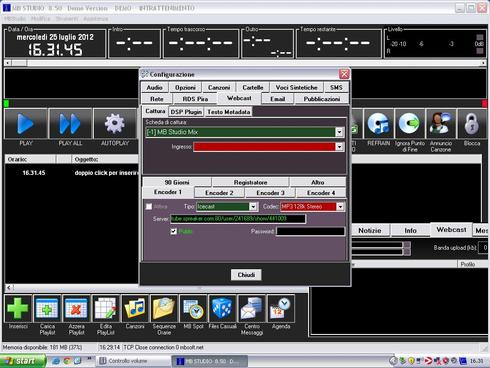The image size is (490, 368).
Task: Click the horizontal scrollbar thumb below displays
Action: tap(19, 63)
